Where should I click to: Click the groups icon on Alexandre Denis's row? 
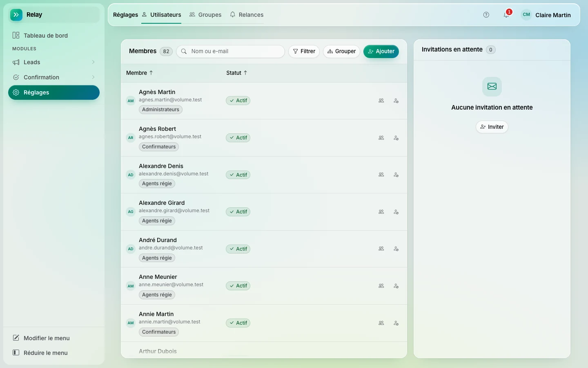tap(381, 175)
